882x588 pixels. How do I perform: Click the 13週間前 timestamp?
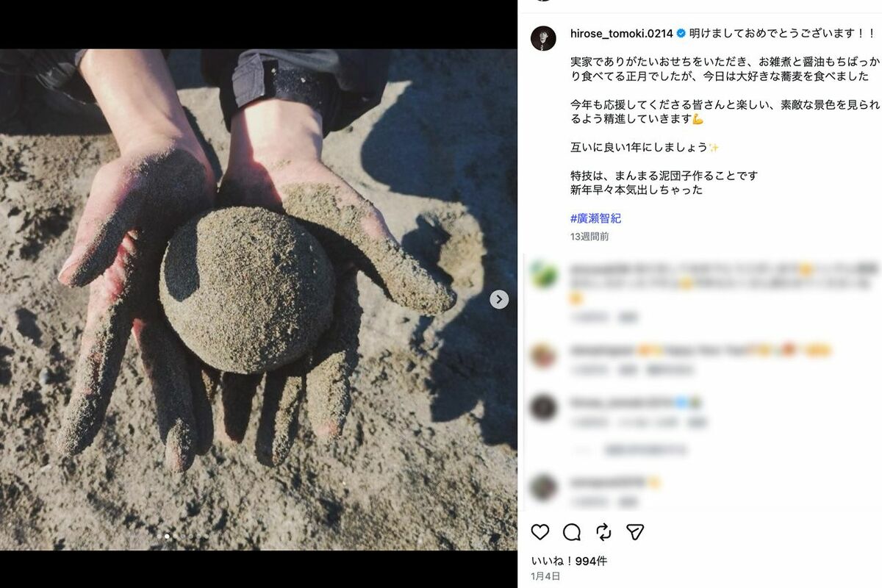pos(589,237)
